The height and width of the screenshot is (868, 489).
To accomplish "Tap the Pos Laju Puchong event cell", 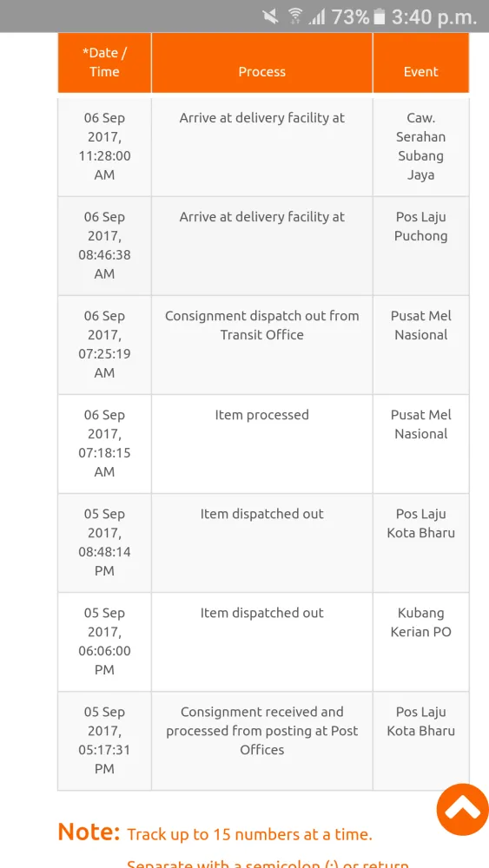I will coord(421,246).
